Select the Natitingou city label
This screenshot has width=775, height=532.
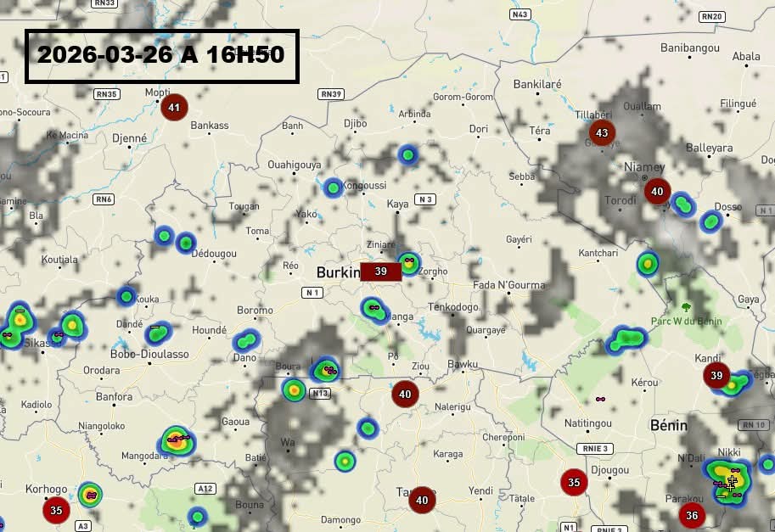587,423
